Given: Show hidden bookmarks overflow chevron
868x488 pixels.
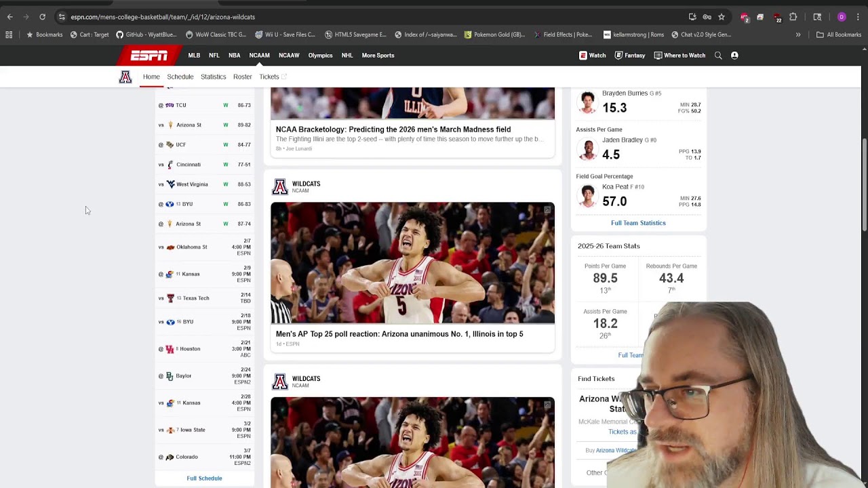Looking at the screenshot, I should pos(798,35).
